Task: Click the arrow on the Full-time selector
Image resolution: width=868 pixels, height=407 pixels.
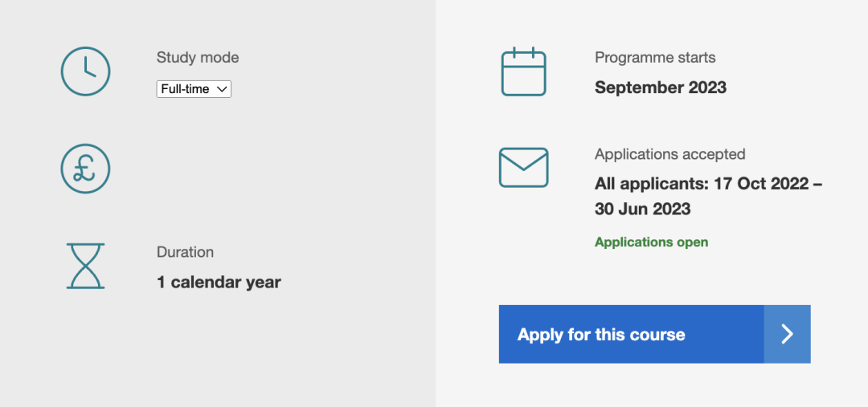Action: tap(222, 89)
